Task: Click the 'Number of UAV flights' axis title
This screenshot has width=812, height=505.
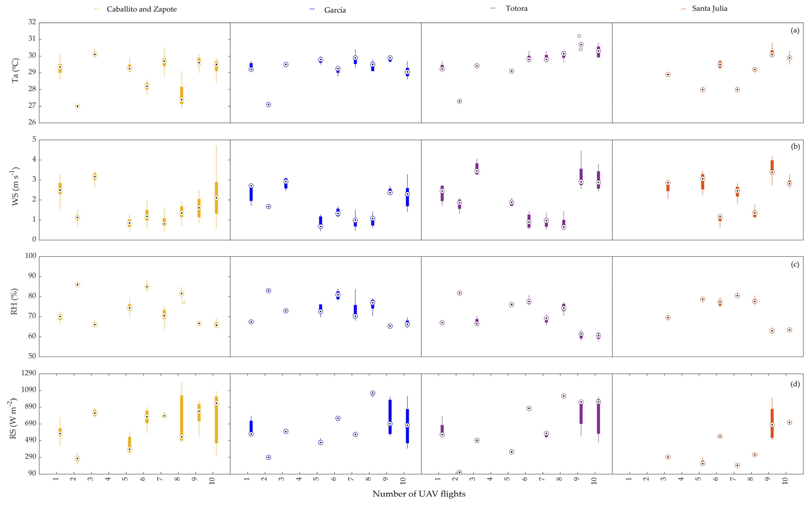Action: pos(419,494)
